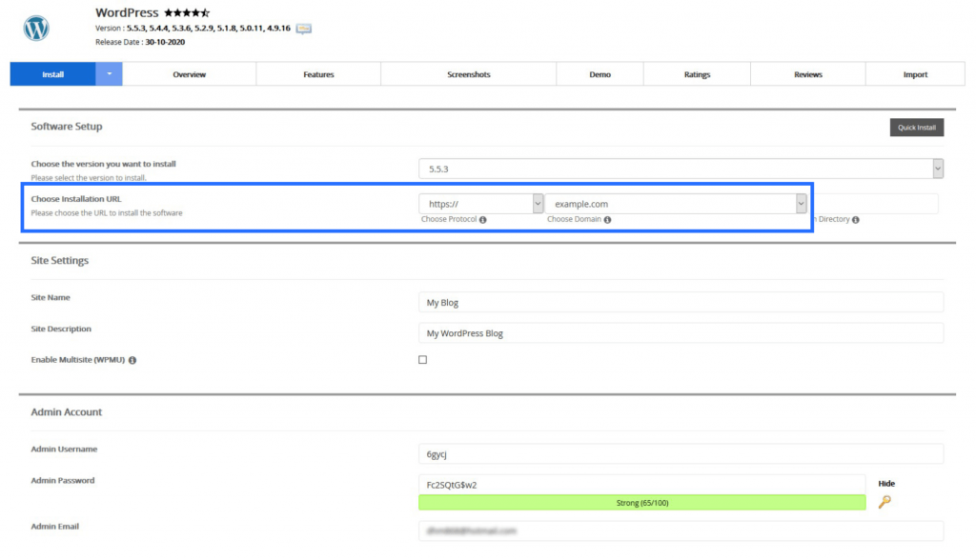Generate a random password with the key icon

[x=884, y=502]
